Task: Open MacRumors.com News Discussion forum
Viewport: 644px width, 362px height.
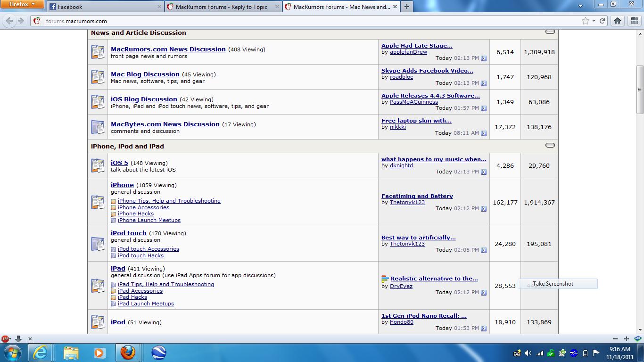Action: click(168, 49)
